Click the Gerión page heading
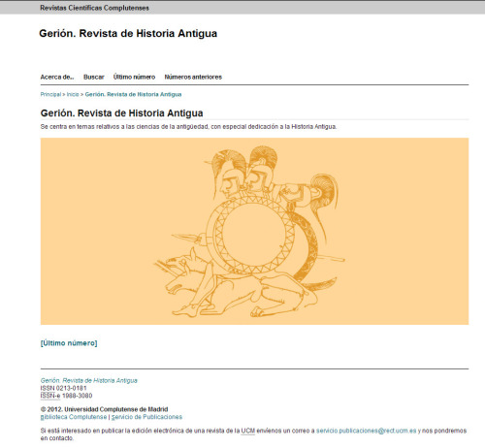Image resolution: width=485 pixels, height=448 pixels. click(x=121, y=113)
